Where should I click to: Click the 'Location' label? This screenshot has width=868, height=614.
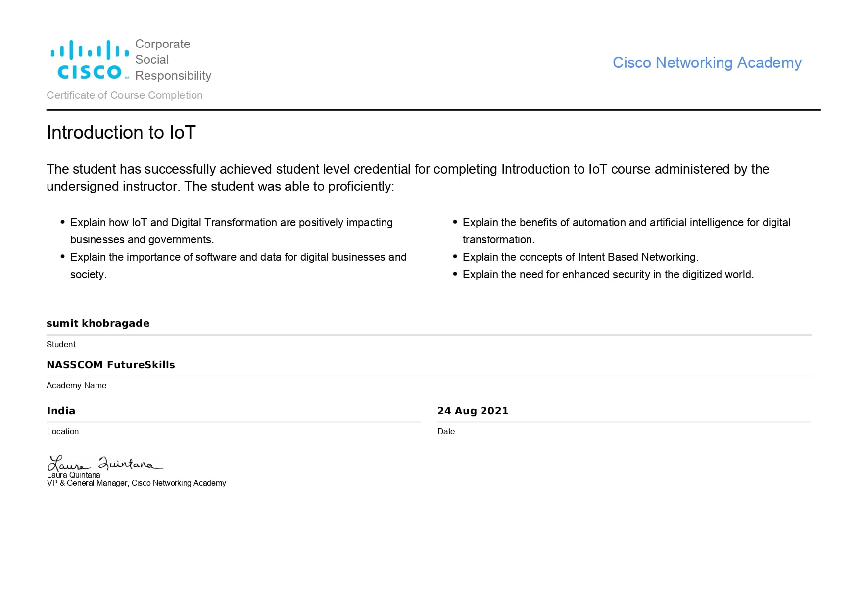point(63,431)
